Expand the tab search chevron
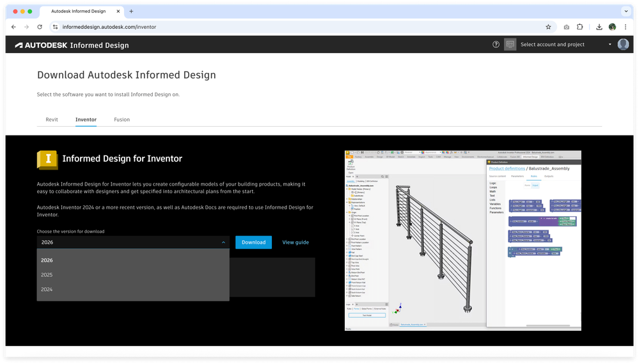The width and height of the screenshot is (639, 364). tap(626, 12)
